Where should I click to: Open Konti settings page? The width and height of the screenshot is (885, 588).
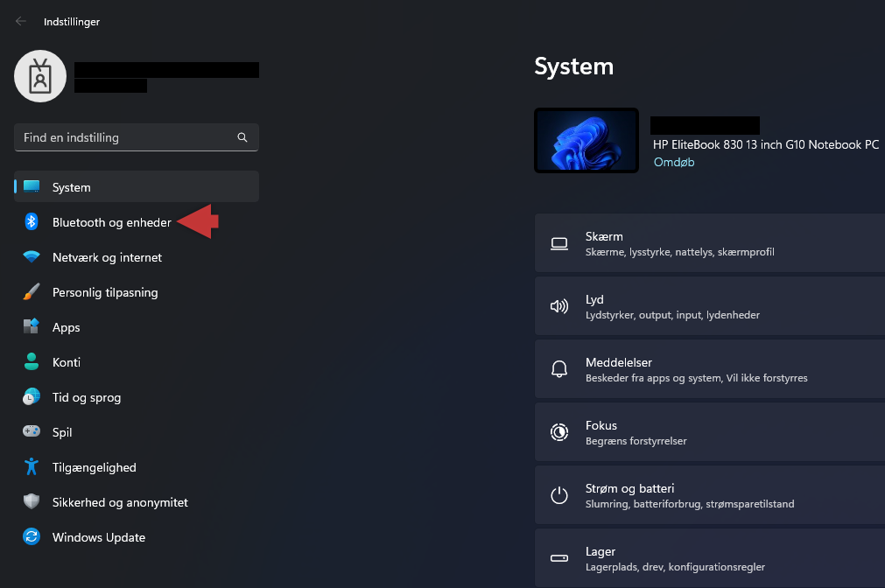pos(137,361)
